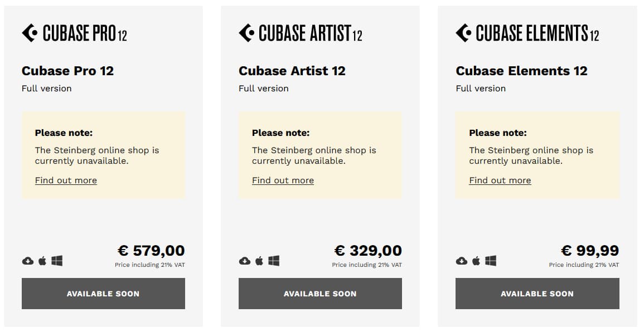Click the Windows icon in Cubase Pro card
The width and height of the screenshot is (644, 332).
[57, 261]
